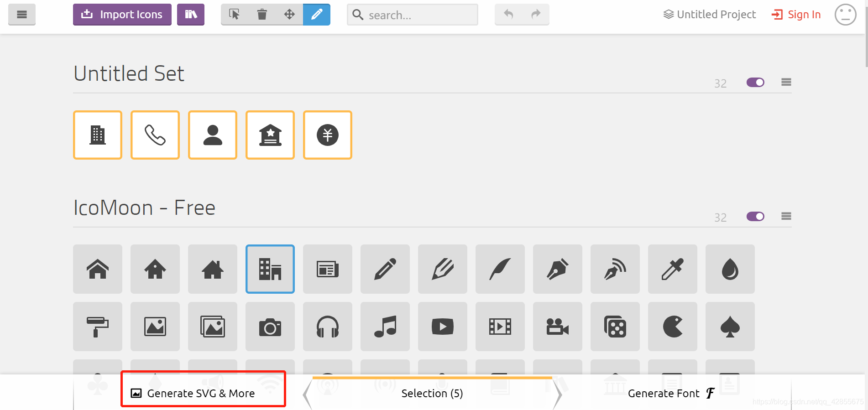Select the music note icon

coord(385,327)
